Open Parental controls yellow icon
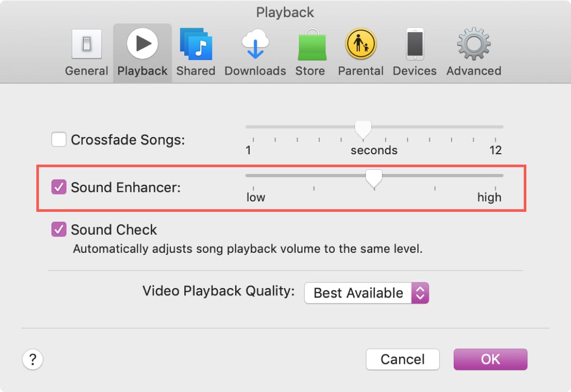Image resolution: width=571 pixels, height=392 pixels. click(x=361, y=44)
